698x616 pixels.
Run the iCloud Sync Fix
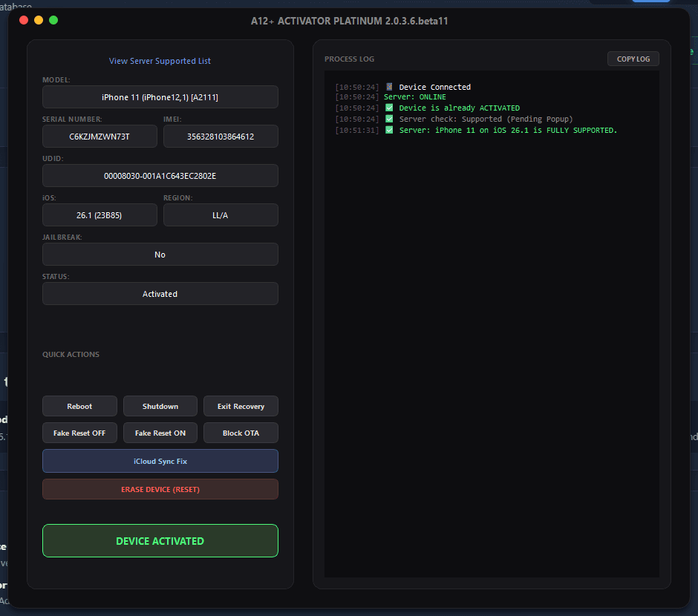pos(160,461)
